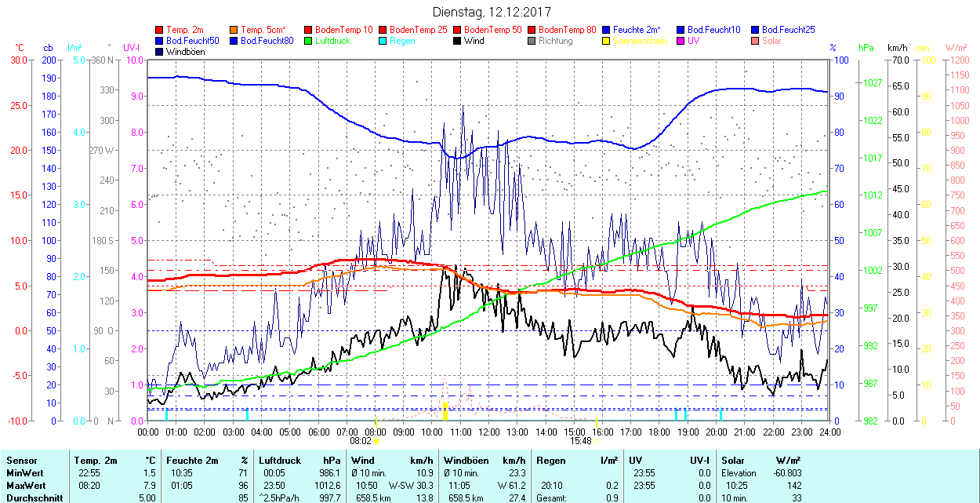Click the hPa axis unit label
Screen dimensions: 980x503
point(866,48)
